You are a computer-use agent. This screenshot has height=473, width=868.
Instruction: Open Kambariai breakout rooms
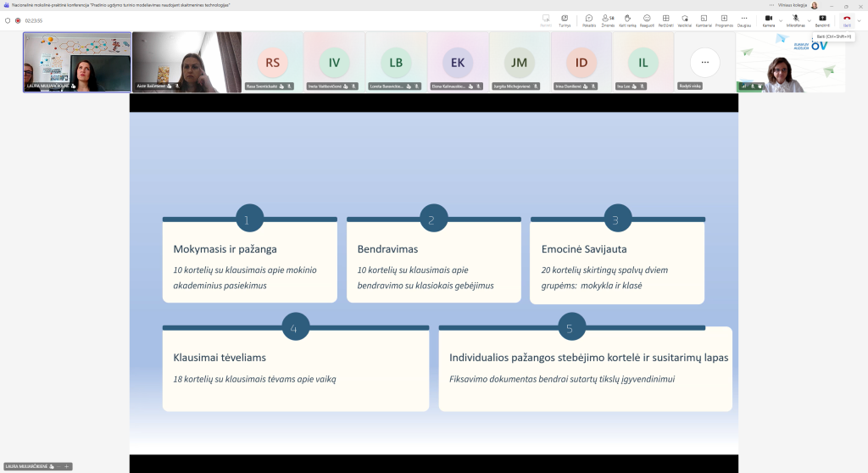(704, 19)
